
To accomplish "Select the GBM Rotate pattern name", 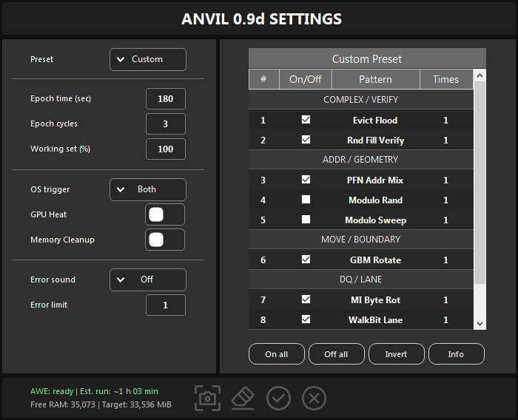I will coord(376,260).
